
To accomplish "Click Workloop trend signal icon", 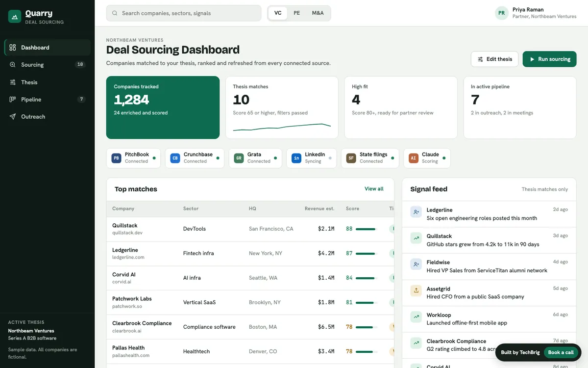I will (x=416, y=317).
